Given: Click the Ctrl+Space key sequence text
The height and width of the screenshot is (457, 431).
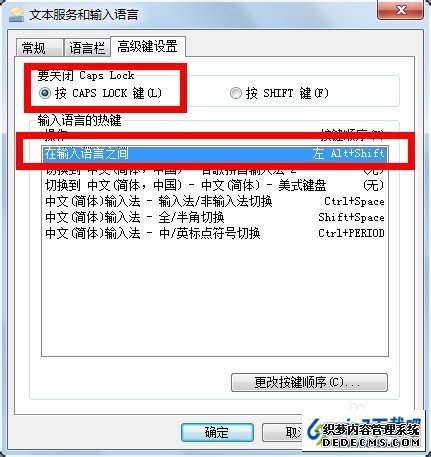Looking at the screenshot, I should click(x=354, y=201).
